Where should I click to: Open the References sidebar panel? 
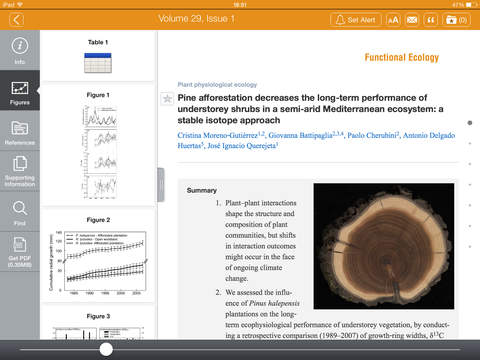[20, 131]
